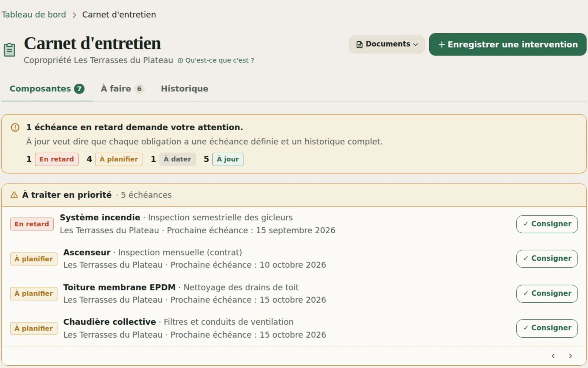Click the alert circle icon in the overdue banner
Image resolution: width=588 pixels, height=368 pixels.
pos(15,127)
